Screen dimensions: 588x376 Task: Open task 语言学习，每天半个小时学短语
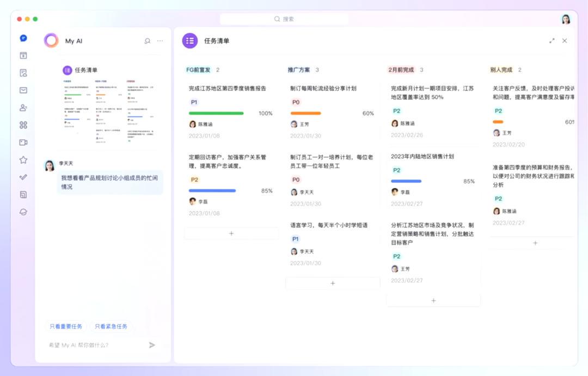click(x=329, y=225)
